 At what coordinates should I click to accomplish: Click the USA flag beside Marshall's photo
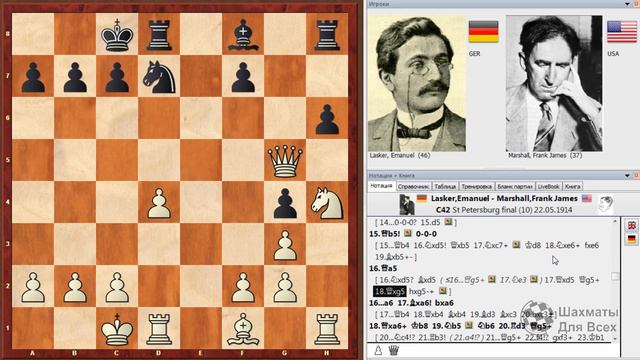point(622,31)
